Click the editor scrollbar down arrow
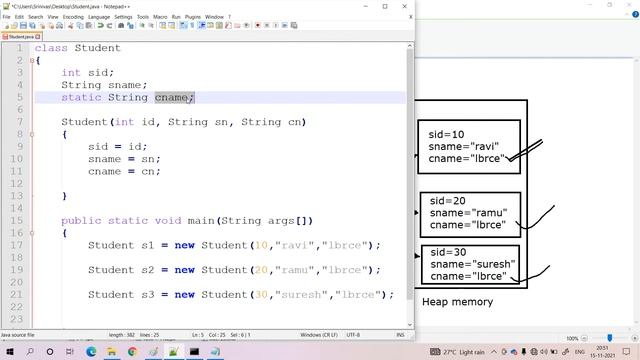Screen dimensions: 640x360 point(410,325)
